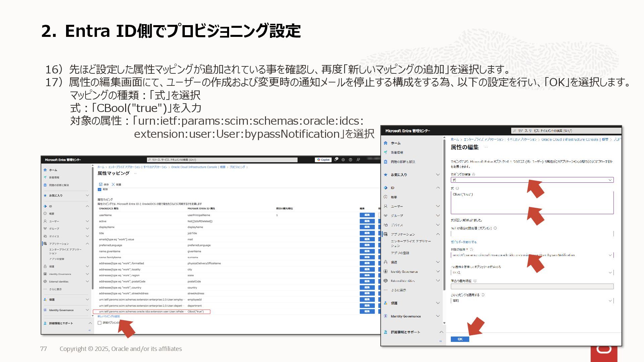Select さらに表示 in Edit Attribute sidebar
Image resolution: width=644 pixels, height=362 pixels.
398,290
